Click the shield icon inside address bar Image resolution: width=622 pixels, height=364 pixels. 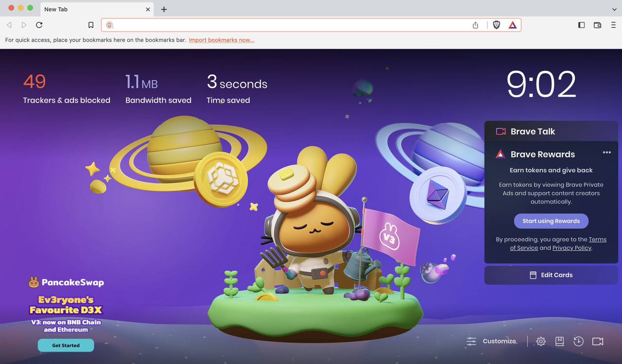point(109,25)
